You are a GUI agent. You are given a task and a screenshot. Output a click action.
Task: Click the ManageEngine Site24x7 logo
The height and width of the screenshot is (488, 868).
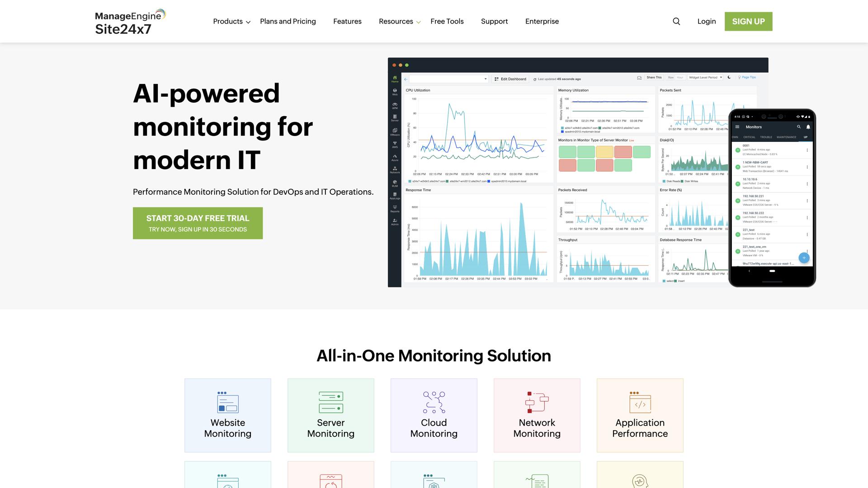(x=130, y=22)
